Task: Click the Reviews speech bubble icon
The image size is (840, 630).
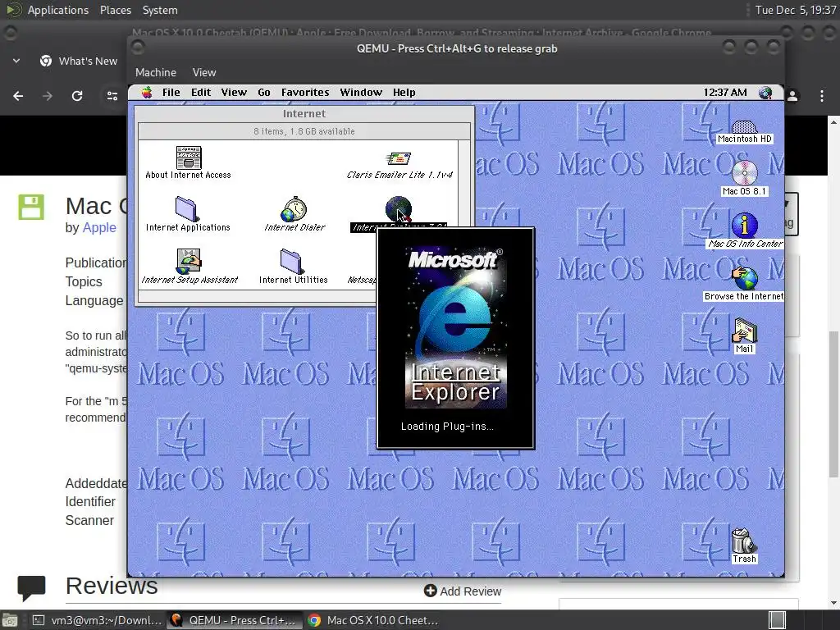Action: click(x=31, y=587)
